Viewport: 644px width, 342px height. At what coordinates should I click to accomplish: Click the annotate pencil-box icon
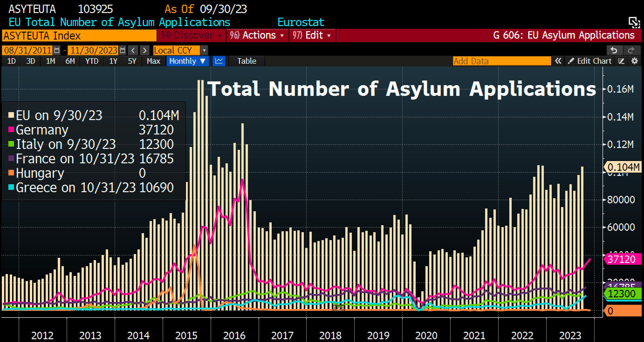621,61
